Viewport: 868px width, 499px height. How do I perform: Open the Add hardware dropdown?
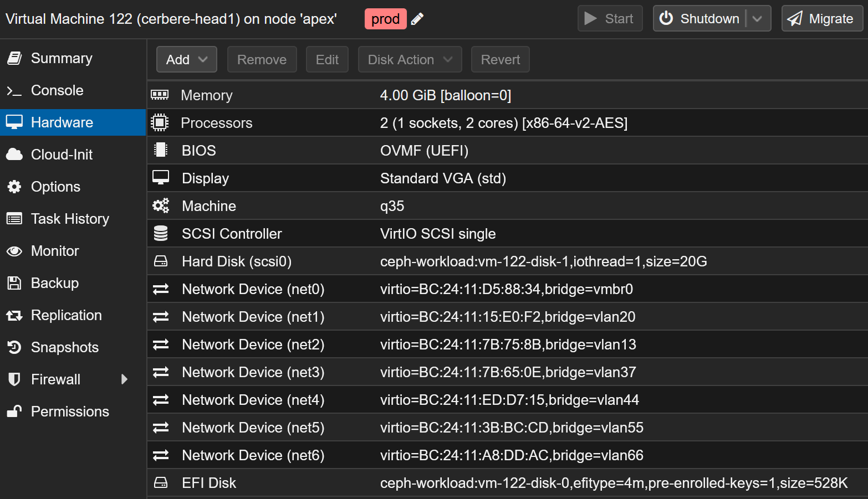pyautogui.click(x=186, y=59)
